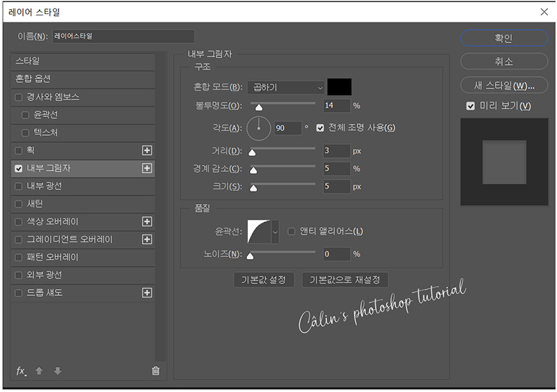The width and height of the screenshot is (557, 392).
Task: Click the trash delete effect icon
Action: 155,370
